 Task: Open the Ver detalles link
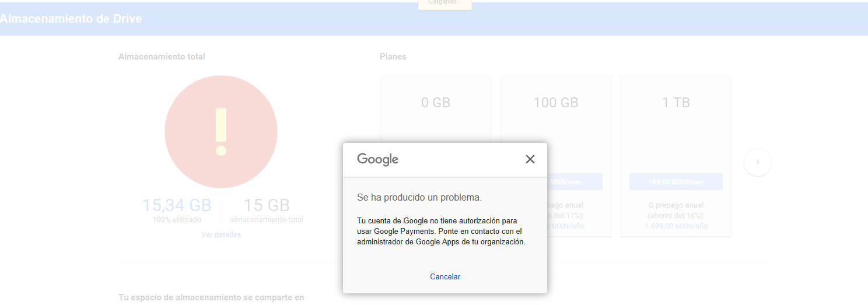pos(220,234)
